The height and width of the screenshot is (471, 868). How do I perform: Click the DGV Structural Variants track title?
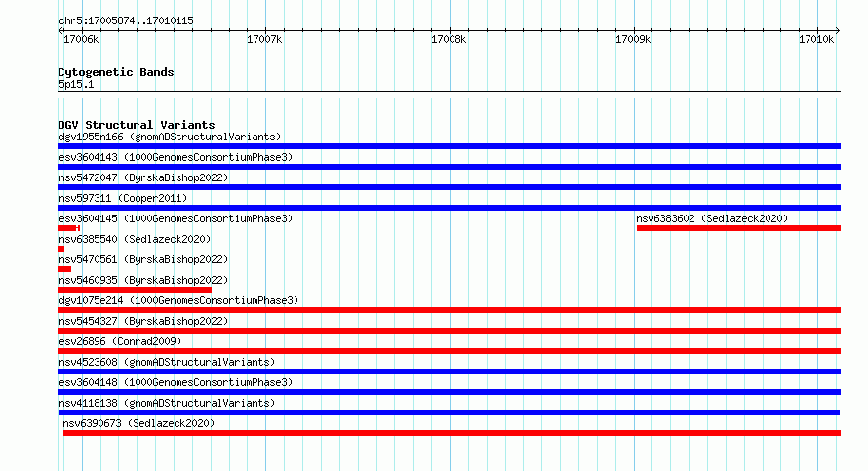137,125
